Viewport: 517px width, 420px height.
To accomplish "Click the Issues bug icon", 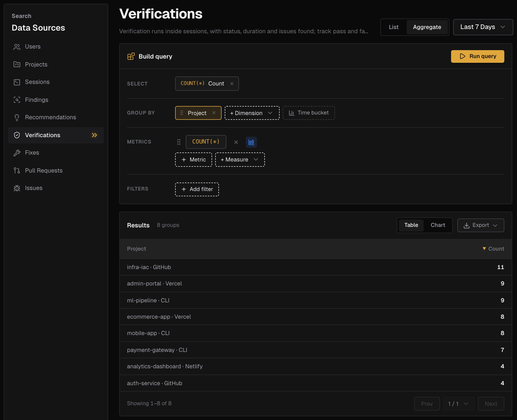I will 17,188.
